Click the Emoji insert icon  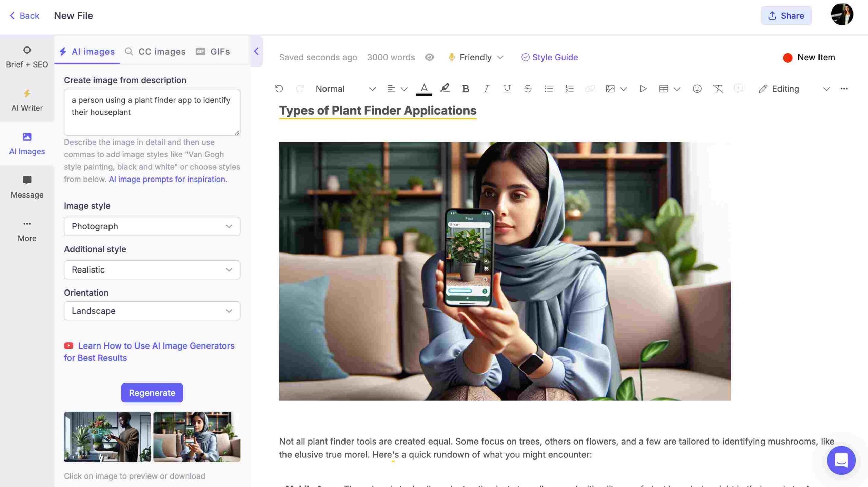pos(696,89)
